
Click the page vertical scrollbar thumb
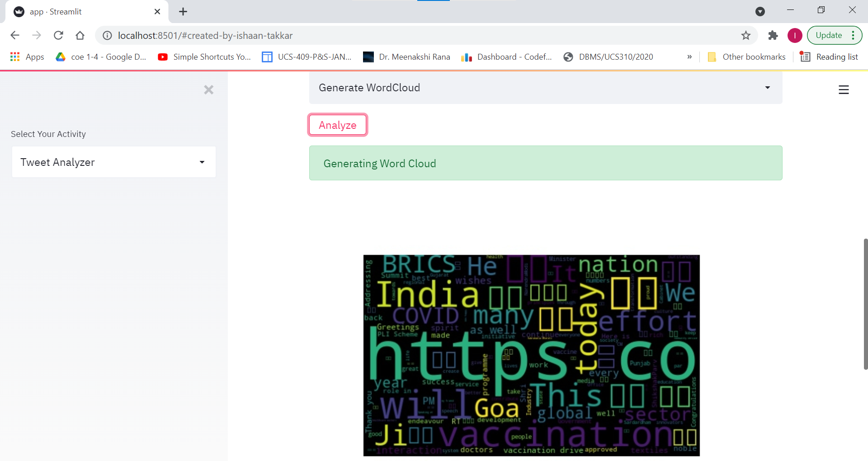pyautogui.click(x=866, y=304)
